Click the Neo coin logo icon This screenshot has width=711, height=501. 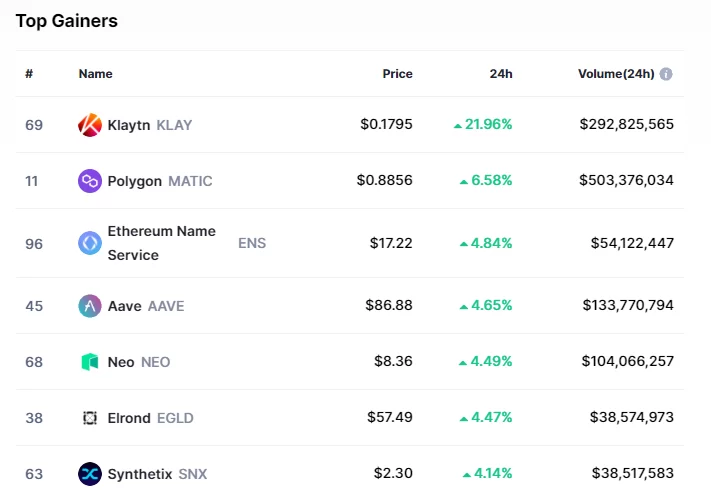click(x=90, y=362)
